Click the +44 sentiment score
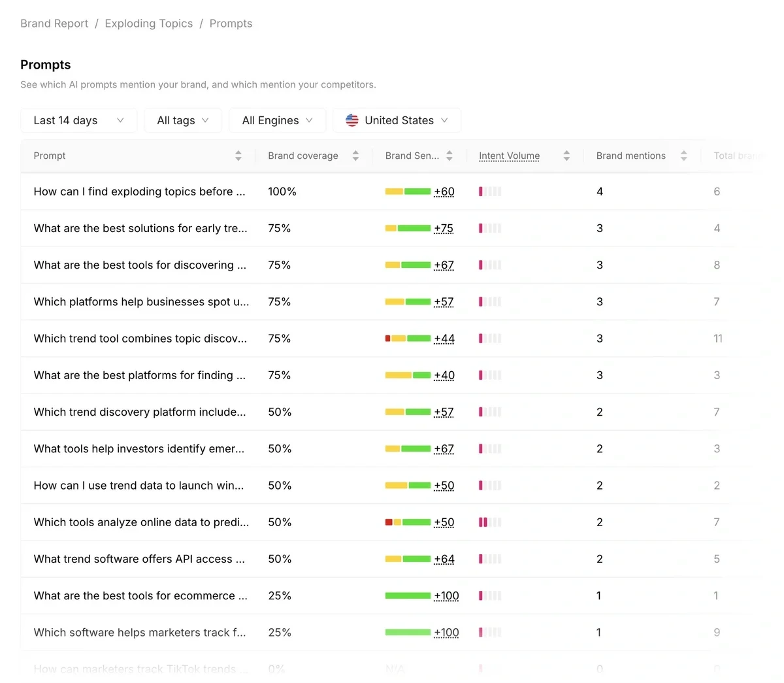The image size is (784, 683). (444, 339)
